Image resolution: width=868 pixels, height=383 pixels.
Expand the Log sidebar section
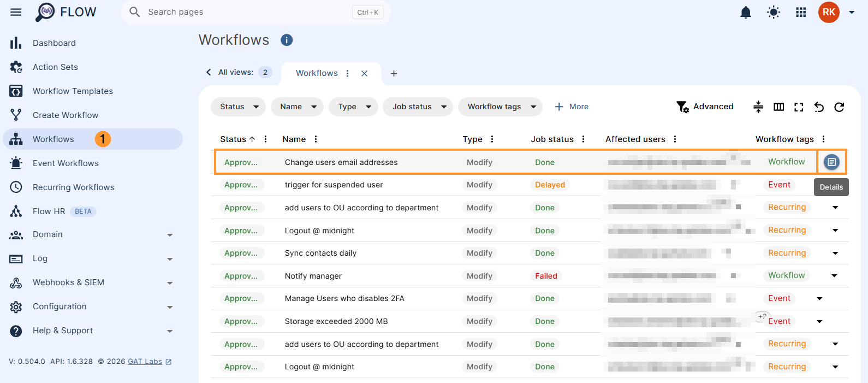[x=93, y=258]
